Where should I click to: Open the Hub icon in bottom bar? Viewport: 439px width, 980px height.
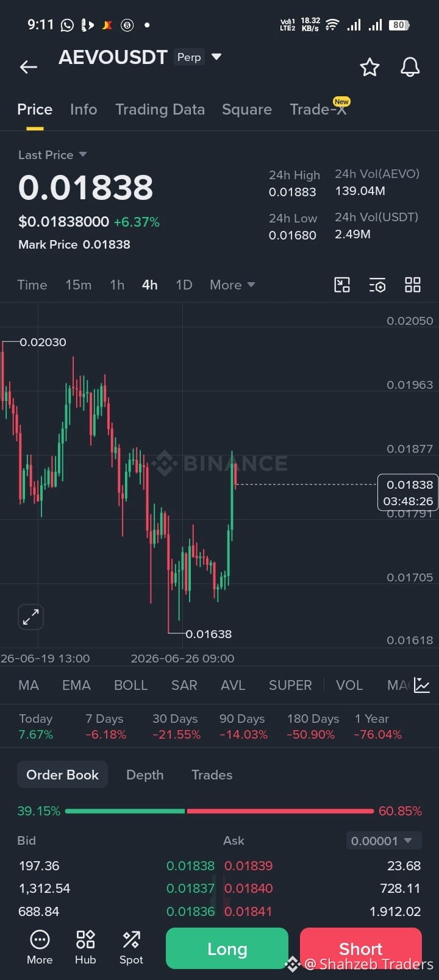[x=85, y=947]
